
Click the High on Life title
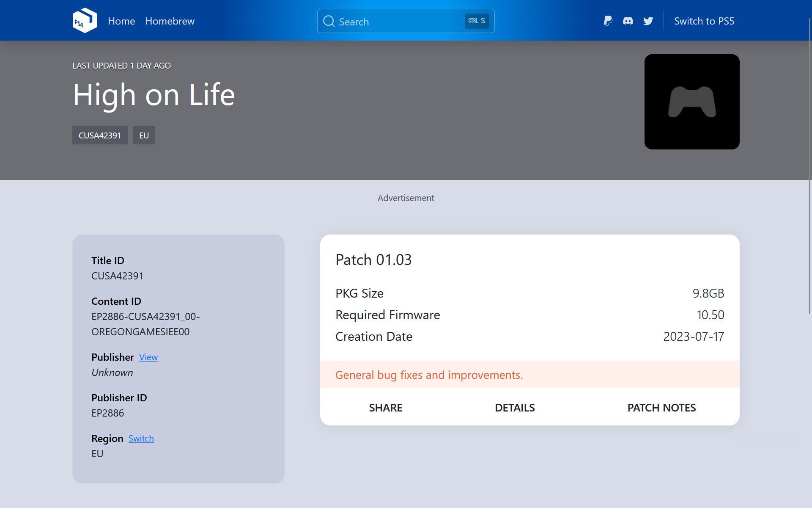tap(154, 95)
